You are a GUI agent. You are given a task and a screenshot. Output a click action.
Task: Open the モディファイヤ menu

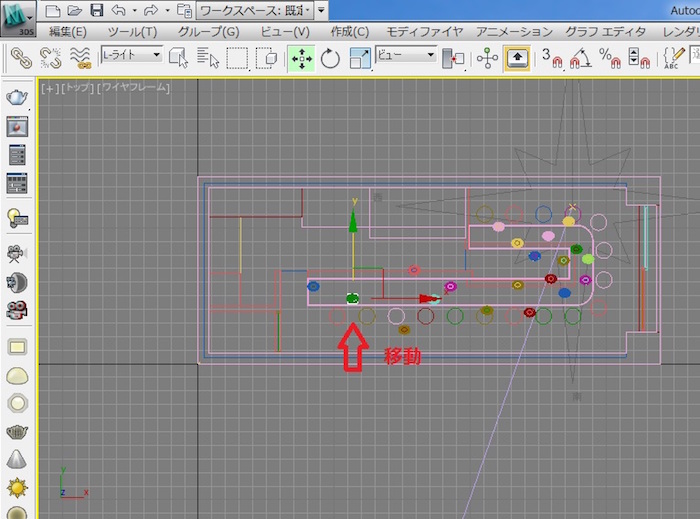pyautogui.click(x=425, y=32)
